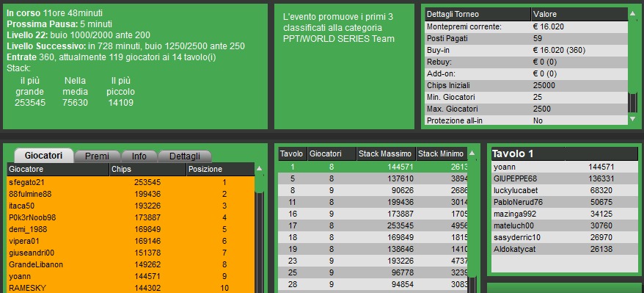Click the smallest stack value 14109

point(121,103)
